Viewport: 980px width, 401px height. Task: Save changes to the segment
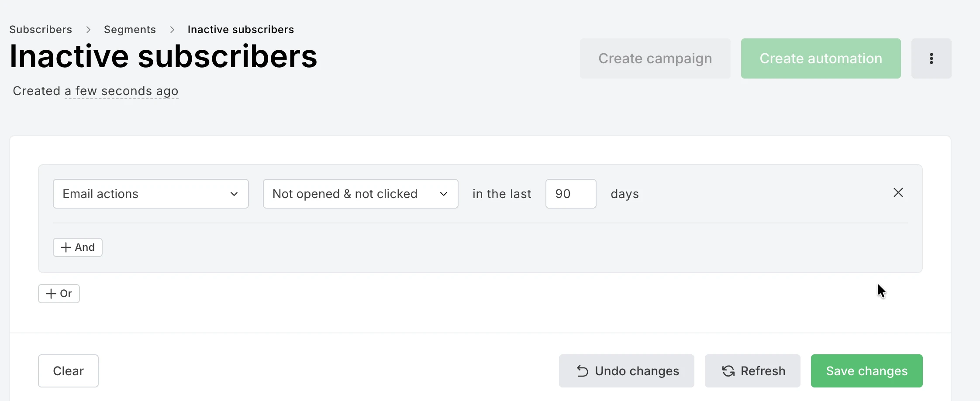866,370
